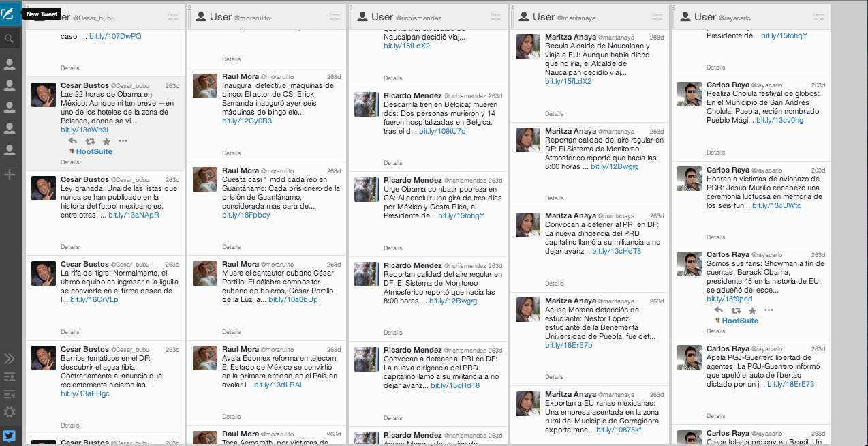Add a new column with the plus icon

[10, 175]
